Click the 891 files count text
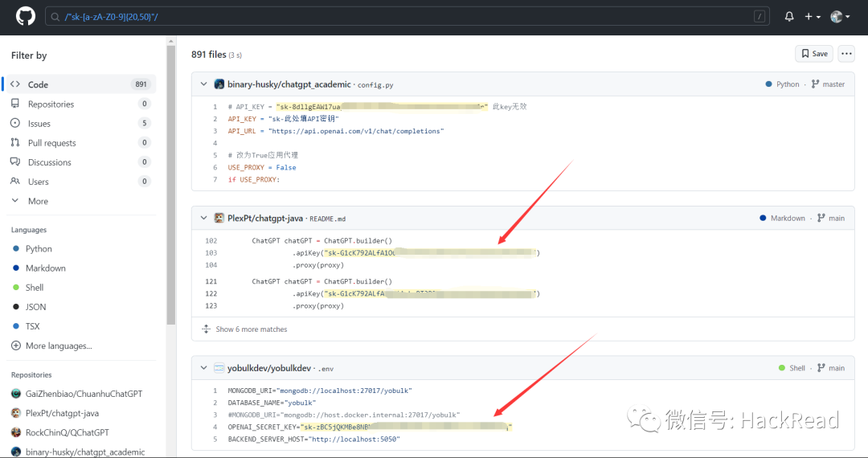 209,54
